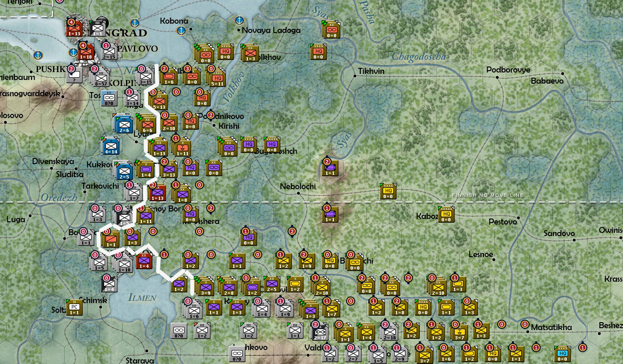
Task: Click the yellow HQ counter beside Kaboz
Action: [447, 215]
